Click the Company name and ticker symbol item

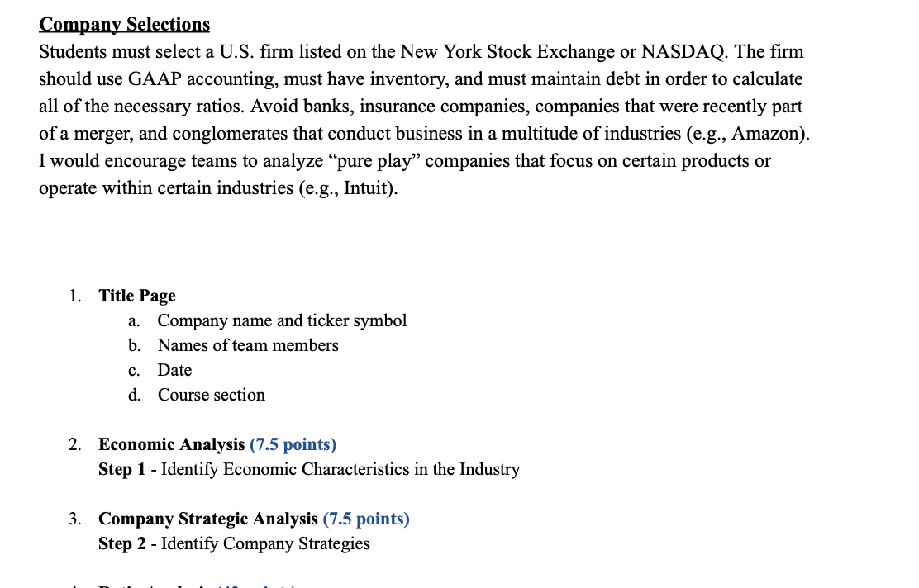click(x=282, y=320)
